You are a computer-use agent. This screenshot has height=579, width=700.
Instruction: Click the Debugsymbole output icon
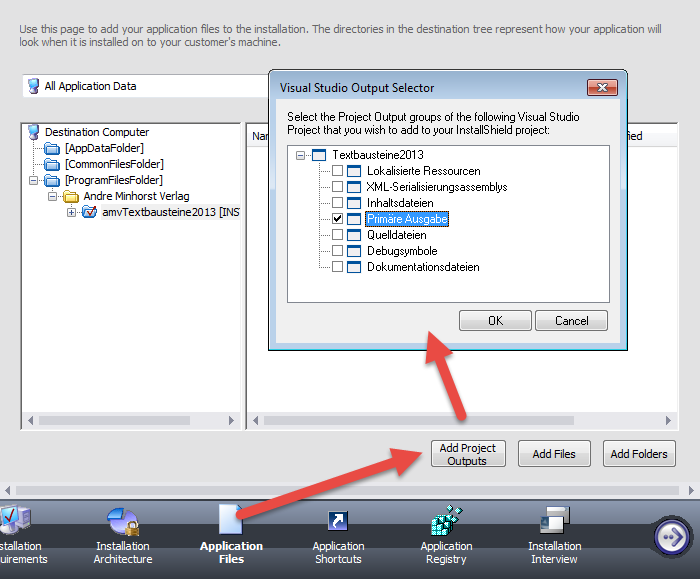coord(354,251)
